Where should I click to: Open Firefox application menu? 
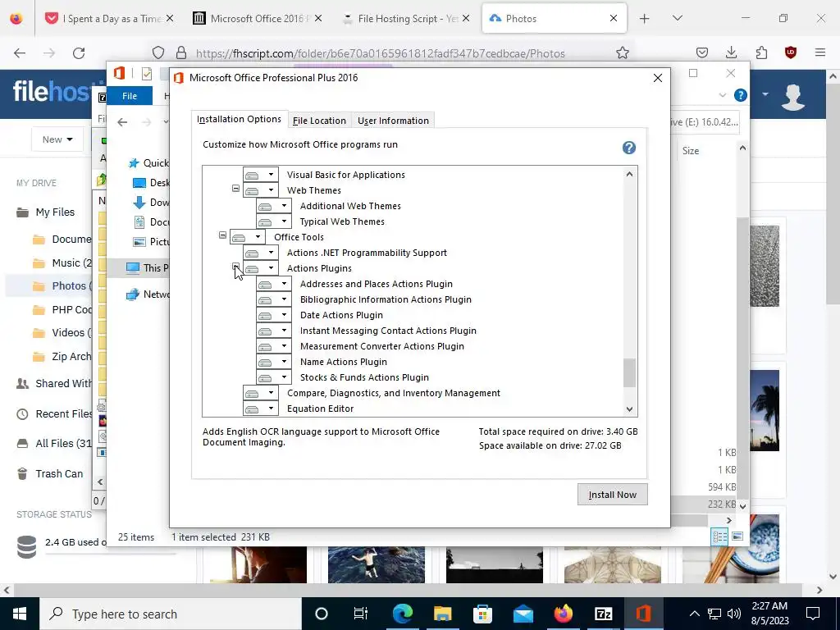pos(820,52)
